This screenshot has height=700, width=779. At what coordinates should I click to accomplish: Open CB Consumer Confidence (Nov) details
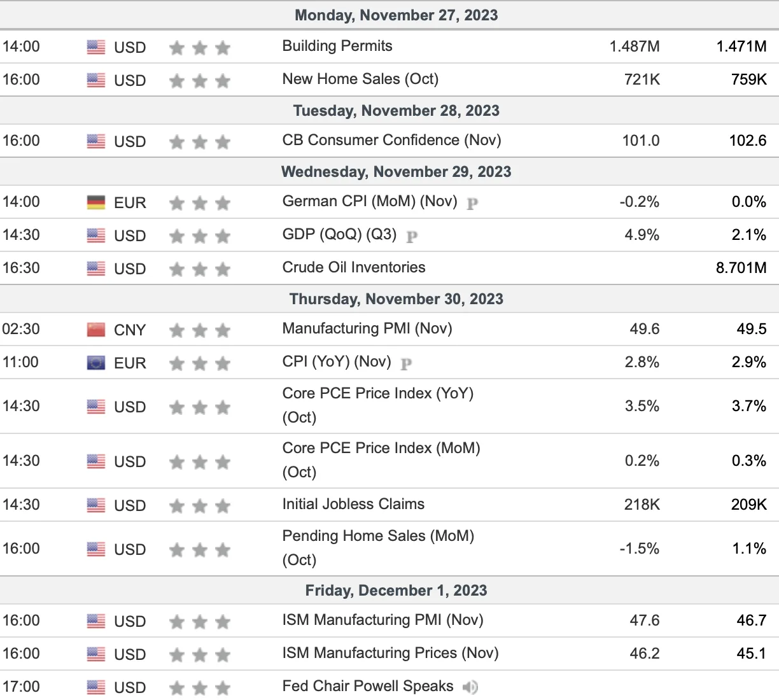[x=391, y=140]
